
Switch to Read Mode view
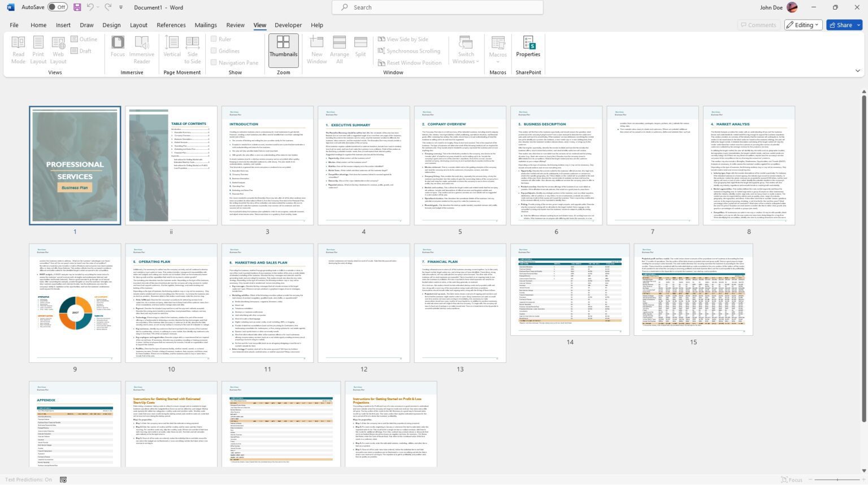click(18, 50)
